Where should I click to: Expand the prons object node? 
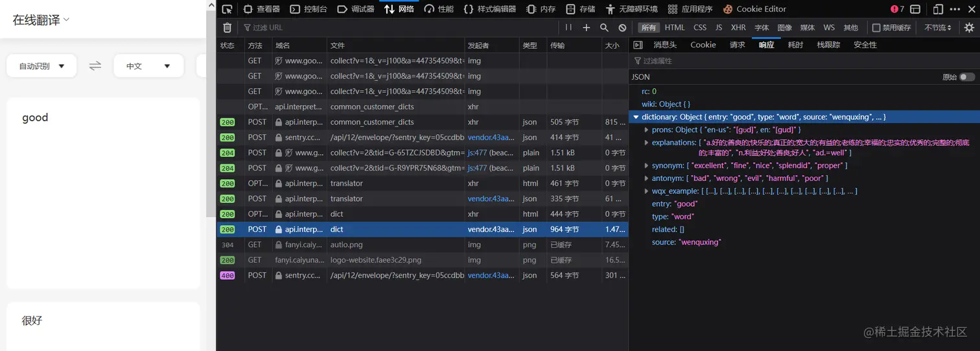pos(646,130)
